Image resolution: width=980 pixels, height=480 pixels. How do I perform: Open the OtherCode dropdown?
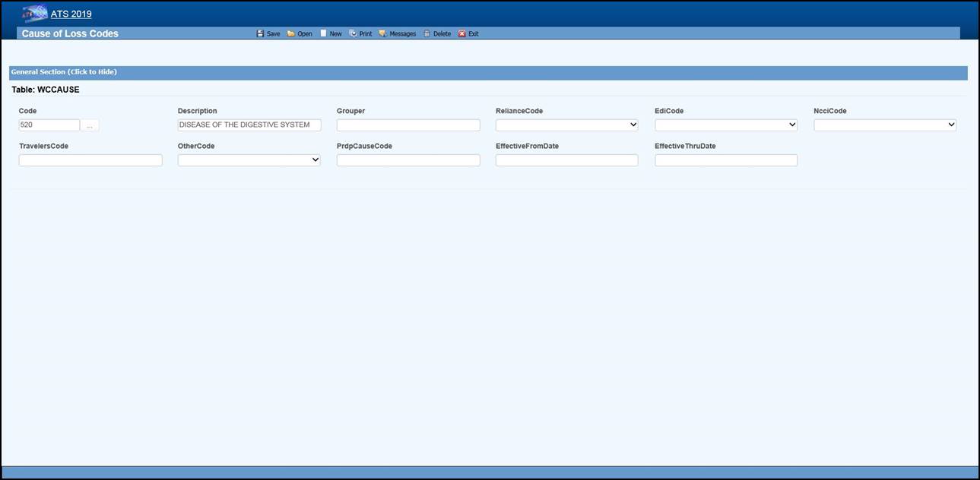click(249, 160)
